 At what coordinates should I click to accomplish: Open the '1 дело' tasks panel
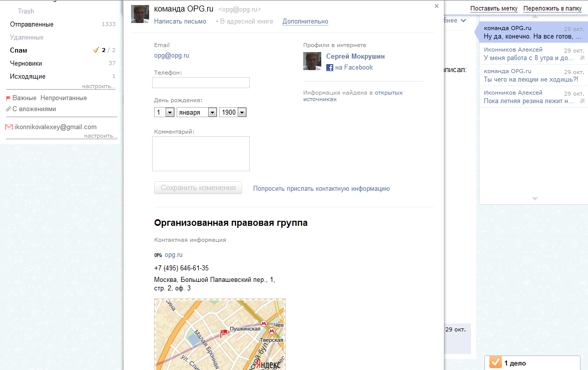point(532,363)
